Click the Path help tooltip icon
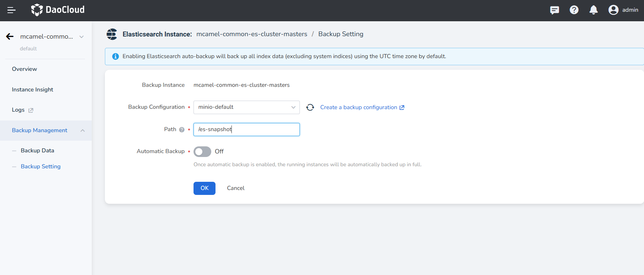 click(x=182, y=130)
